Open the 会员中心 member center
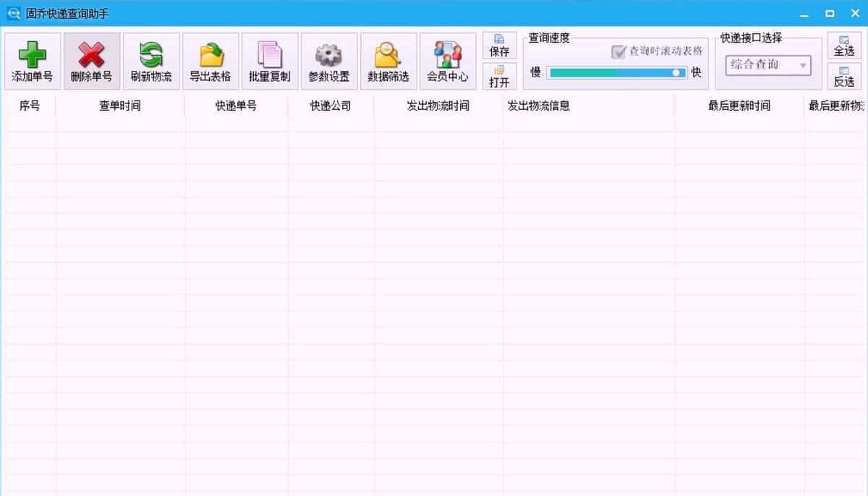The height and width of the screenshot is (496, 868). point(448,61)
